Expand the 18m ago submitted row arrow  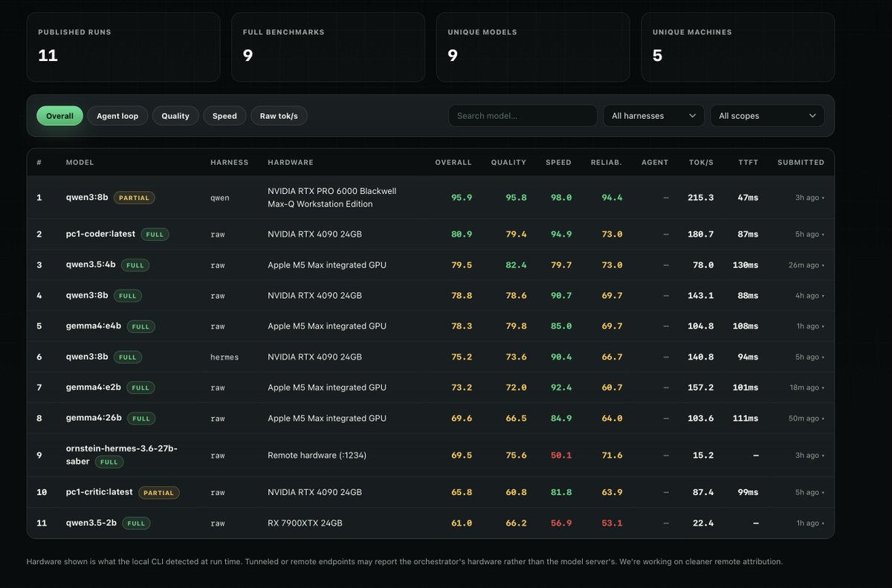823,388
